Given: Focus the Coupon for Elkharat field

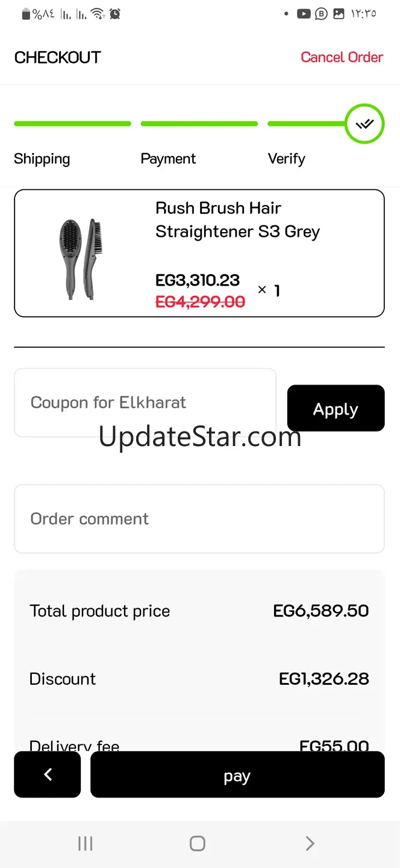Looking at the screenshot, I should [x=145, y=402].
